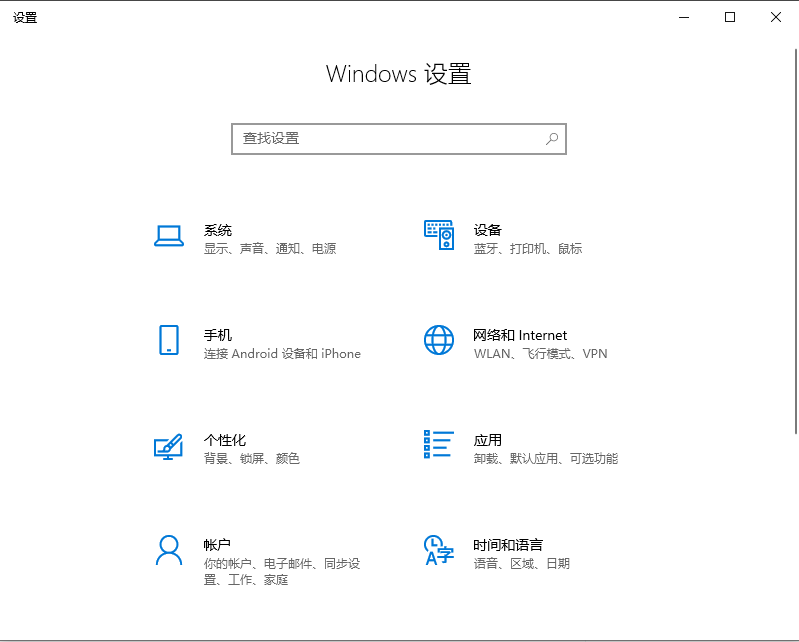Select the 应用 title text
The width and height of the screenshot is (799, 642).
pyautogui.click(x=488, y=440)
